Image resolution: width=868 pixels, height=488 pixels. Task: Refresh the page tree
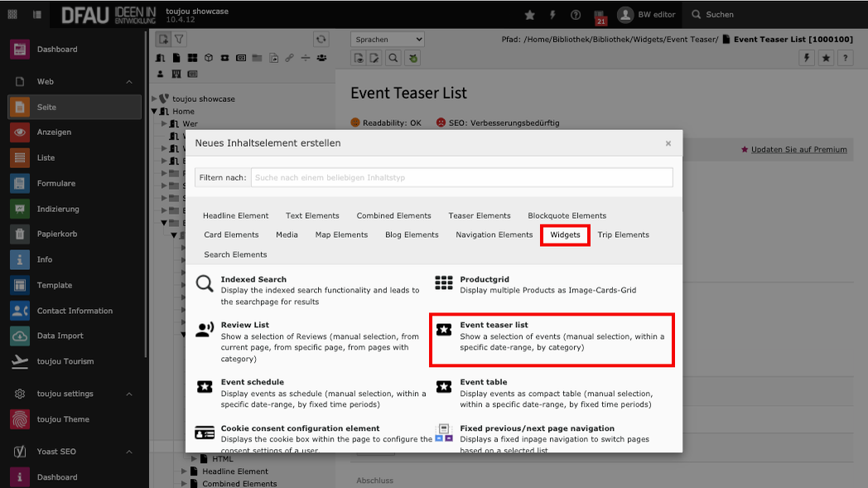(321, 40)
